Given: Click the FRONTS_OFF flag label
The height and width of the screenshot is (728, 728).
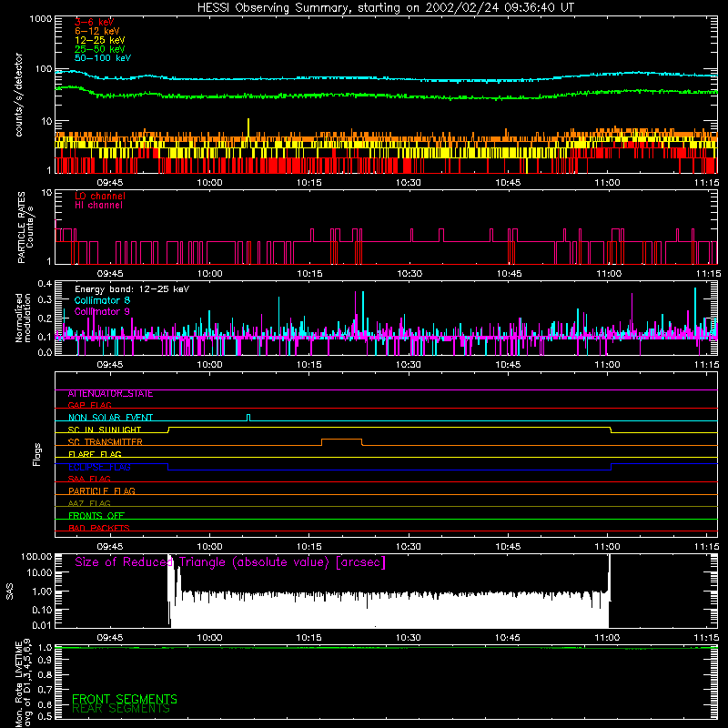Looking at the screenshot, I should point(96,516).
